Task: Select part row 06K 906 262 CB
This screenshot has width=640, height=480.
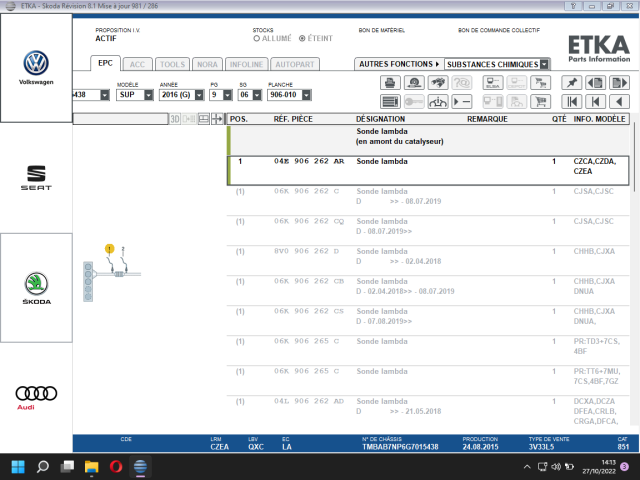Action: [428, 290]
